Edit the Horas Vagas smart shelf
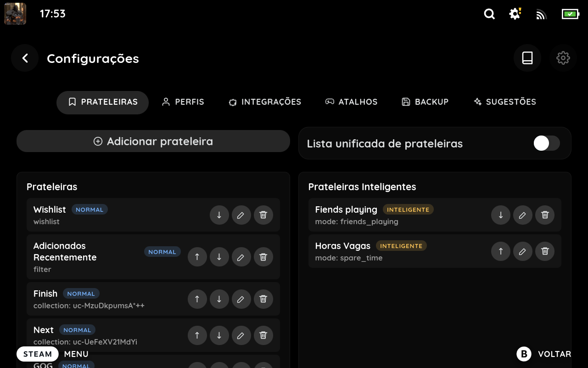588x368 pixels. pos(523,251)
